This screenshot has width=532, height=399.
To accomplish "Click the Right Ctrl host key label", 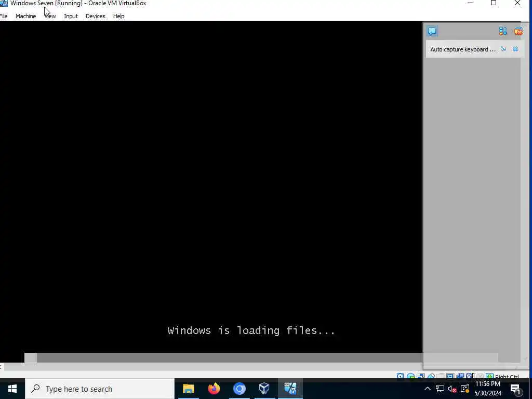I will [x=507, y=376].
